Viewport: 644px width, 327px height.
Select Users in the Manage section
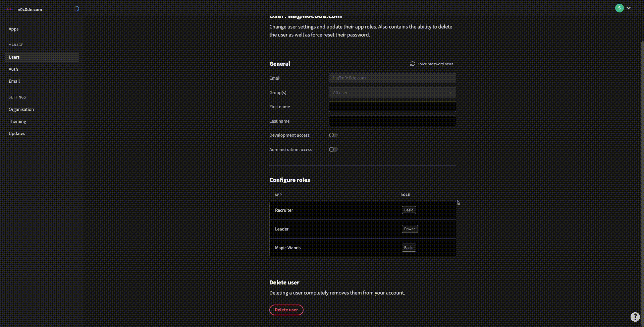(42, 57)
